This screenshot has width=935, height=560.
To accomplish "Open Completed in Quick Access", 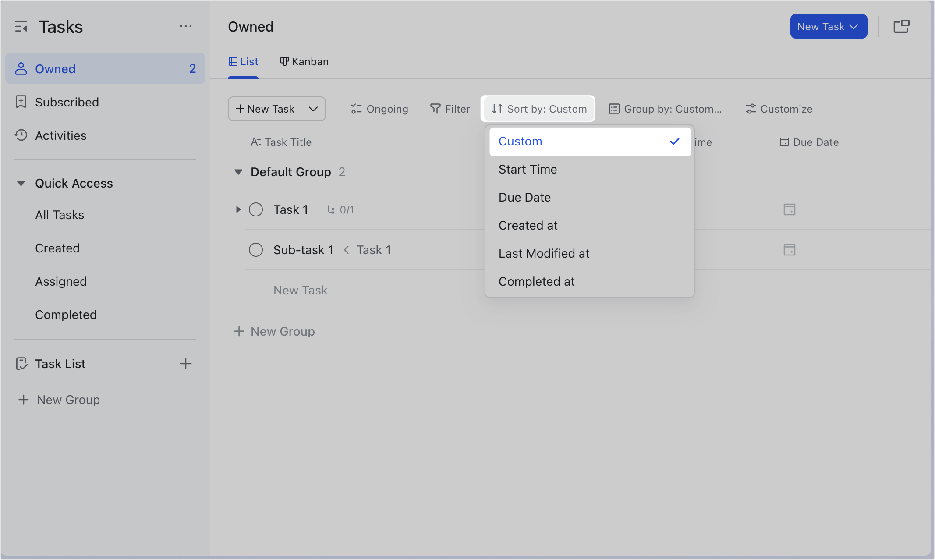I will click(x=66, y=315).
